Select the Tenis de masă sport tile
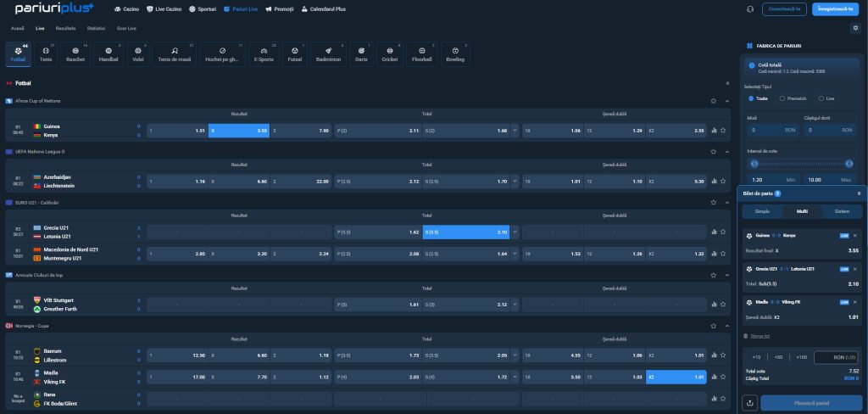 click(x=175, y=54)
